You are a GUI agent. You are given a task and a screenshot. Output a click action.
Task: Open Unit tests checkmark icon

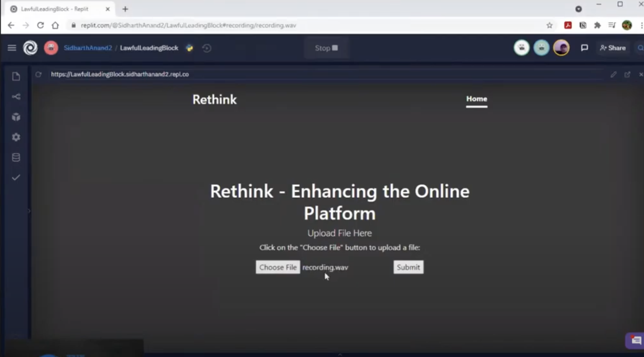pyautogui.click(x=16, y=178)
